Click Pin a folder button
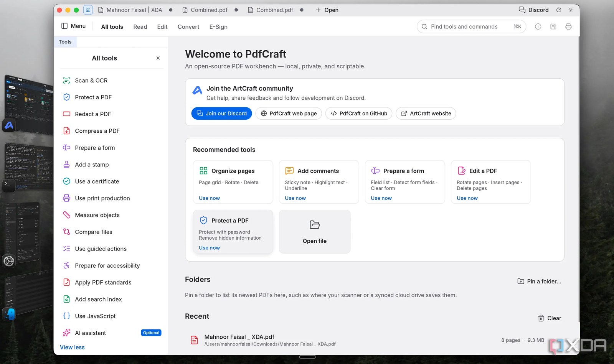Viewport: 614px width, 364px height. point(539,282)
